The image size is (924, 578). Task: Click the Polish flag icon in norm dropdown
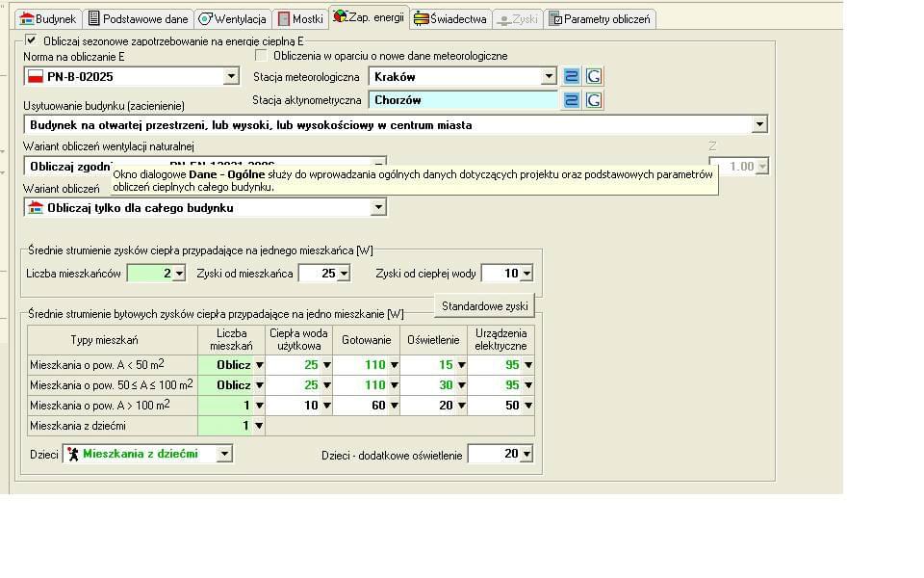pos(36,76)
